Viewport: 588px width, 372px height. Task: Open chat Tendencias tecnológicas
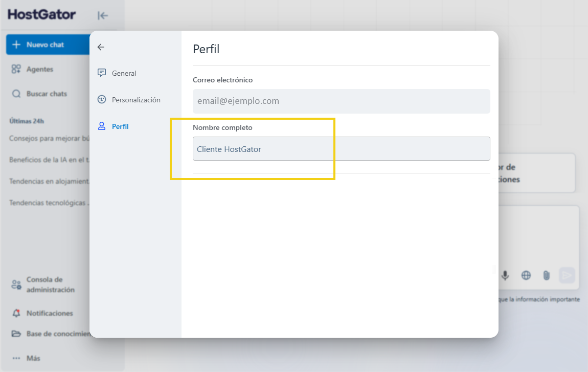pos(49,203)
